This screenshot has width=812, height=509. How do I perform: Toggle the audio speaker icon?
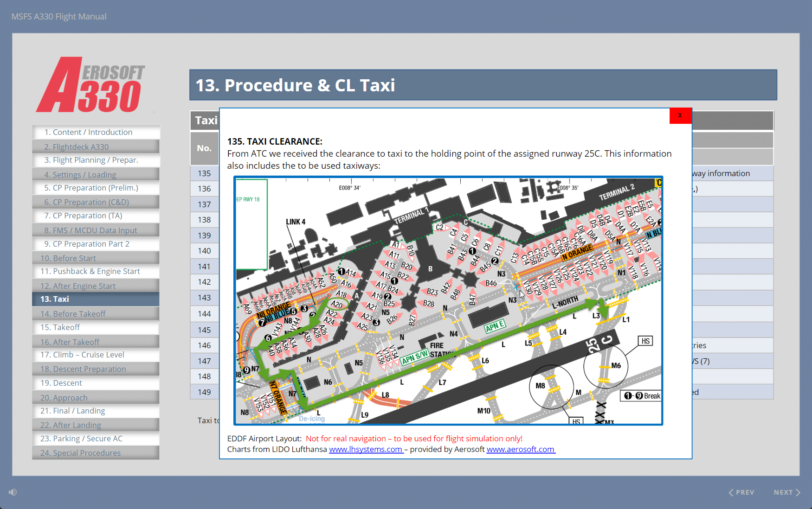13,492
